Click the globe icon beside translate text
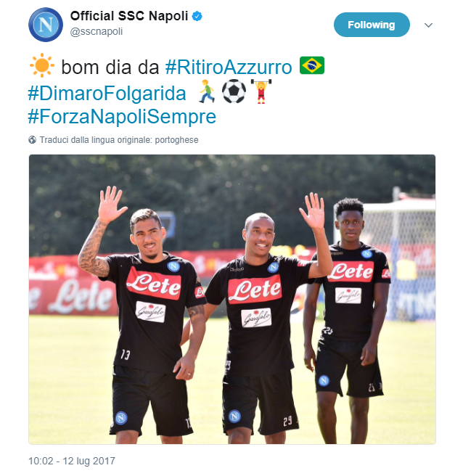This screenshot has height=476, width=463. pyautogui.click(x=32, y=139)
